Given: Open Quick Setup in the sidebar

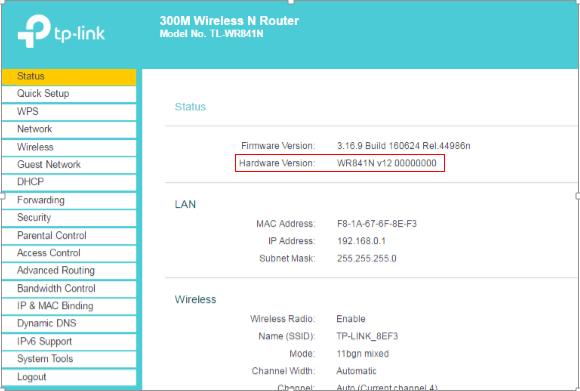Looking at the screenshot, I should 69,94.
